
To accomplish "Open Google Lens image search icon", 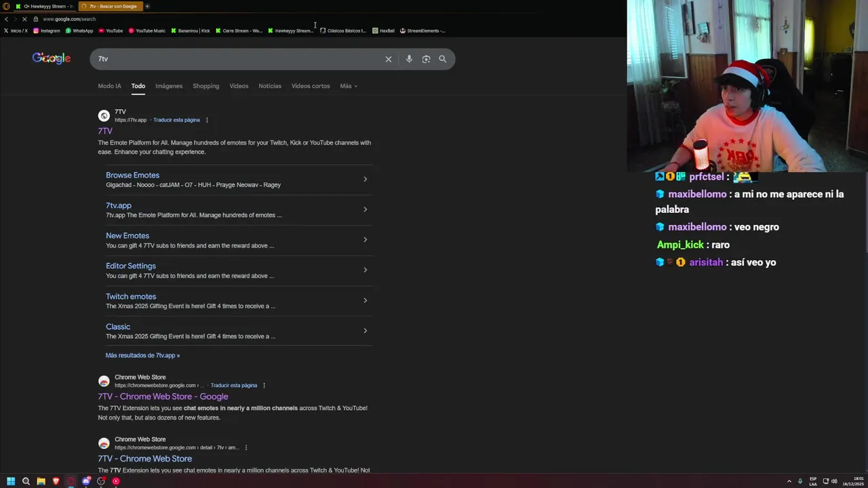I will (x=426, y=59).
